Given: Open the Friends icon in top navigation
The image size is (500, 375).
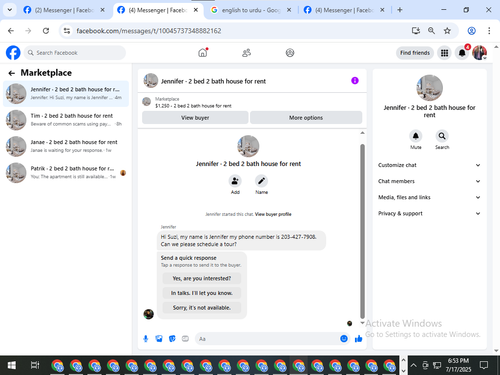Looking at the screenshot, I should (246, 53).
